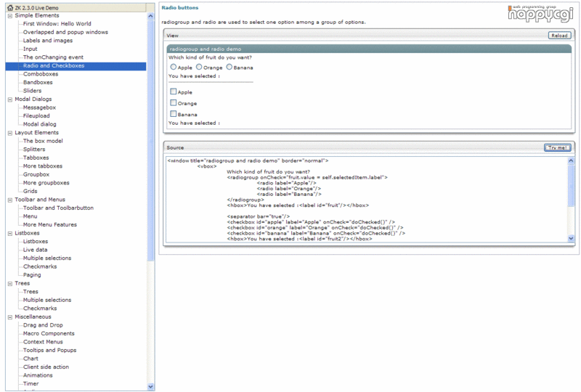Open the Grids demo
This screenshot has height=392, width=581.
pos(30,191)
